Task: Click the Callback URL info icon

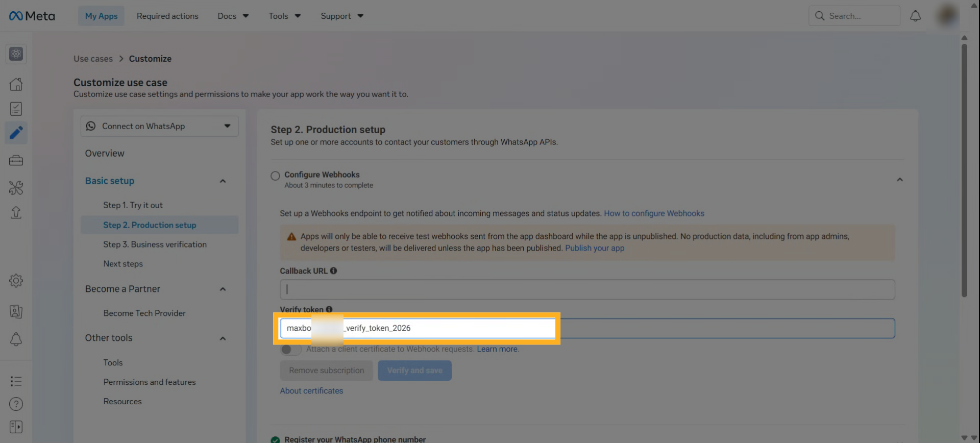Action: click(x=333, y=271)
